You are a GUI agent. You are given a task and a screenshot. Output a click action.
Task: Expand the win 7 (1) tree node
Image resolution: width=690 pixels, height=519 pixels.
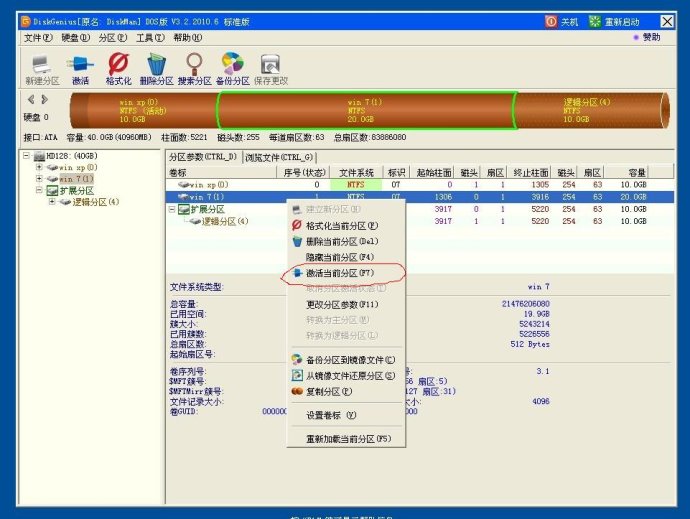tap(39, 178)
